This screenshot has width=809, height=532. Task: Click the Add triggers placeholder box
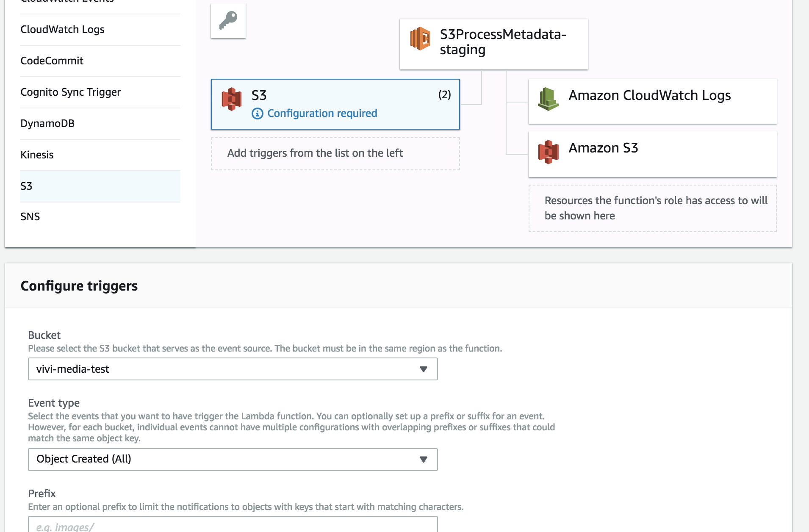pos(335,153)
